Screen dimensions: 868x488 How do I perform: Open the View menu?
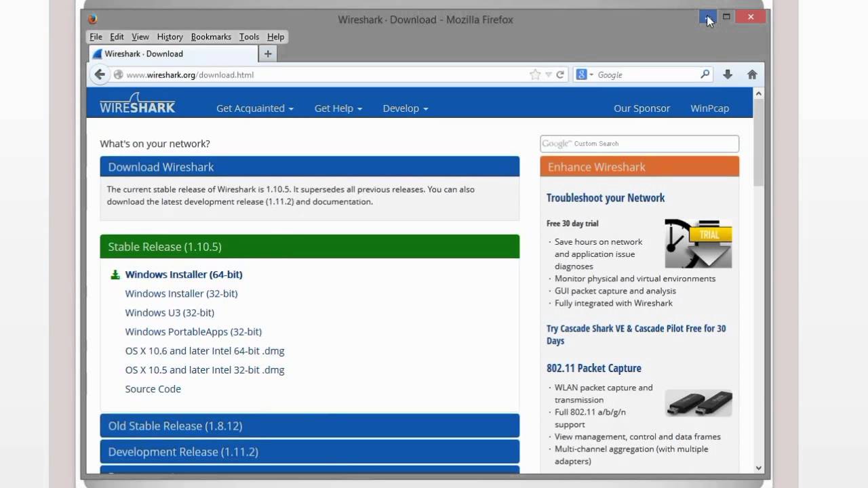[x=140, y=37]
